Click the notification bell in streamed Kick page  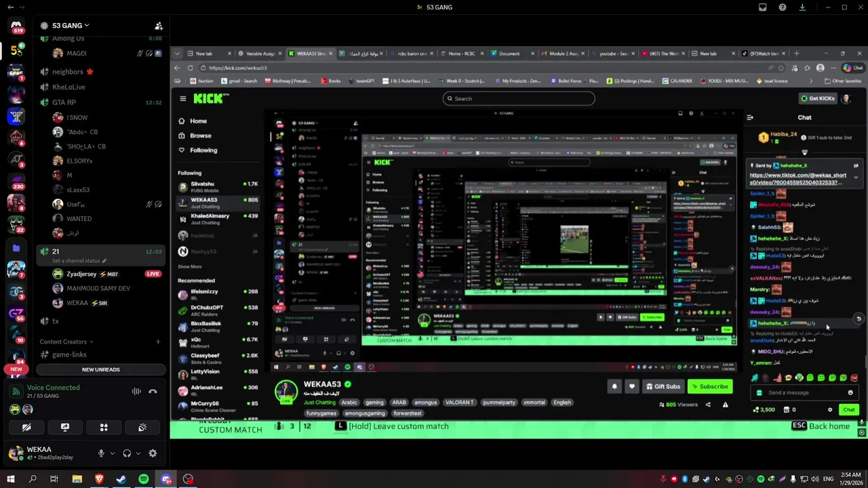pos(614,386)
